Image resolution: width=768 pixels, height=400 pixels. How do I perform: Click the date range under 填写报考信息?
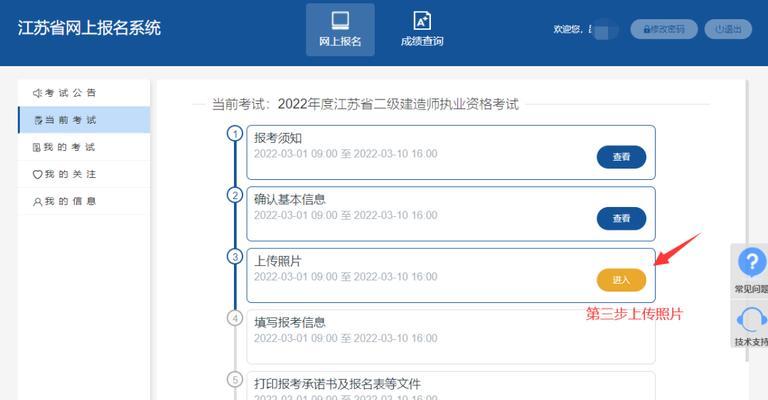(x=345, y=338)
